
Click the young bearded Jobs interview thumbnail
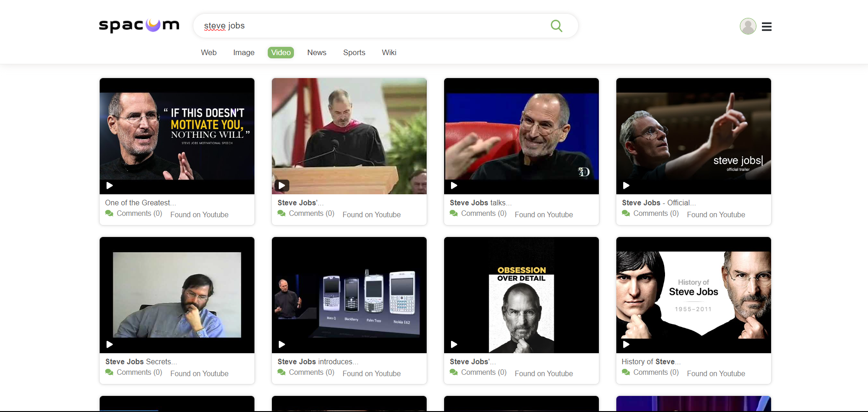[177, 295]
